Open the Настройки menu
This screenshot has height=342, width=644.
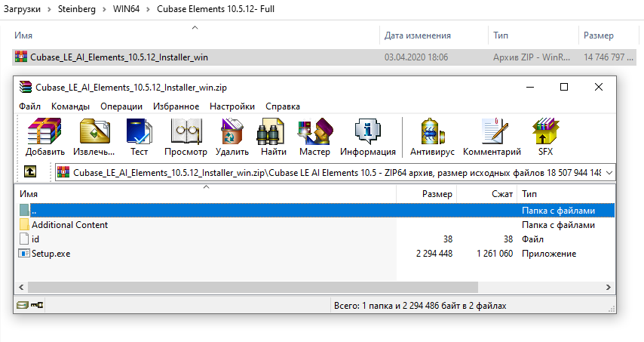click(232, 106)
